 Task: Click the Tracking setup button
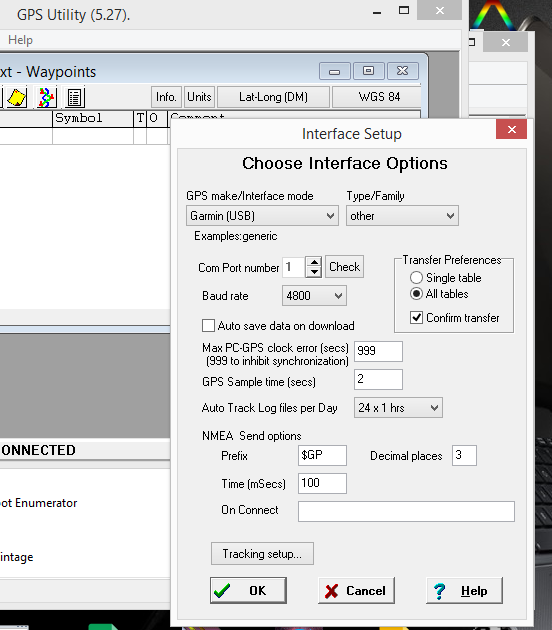pos(262,554)
